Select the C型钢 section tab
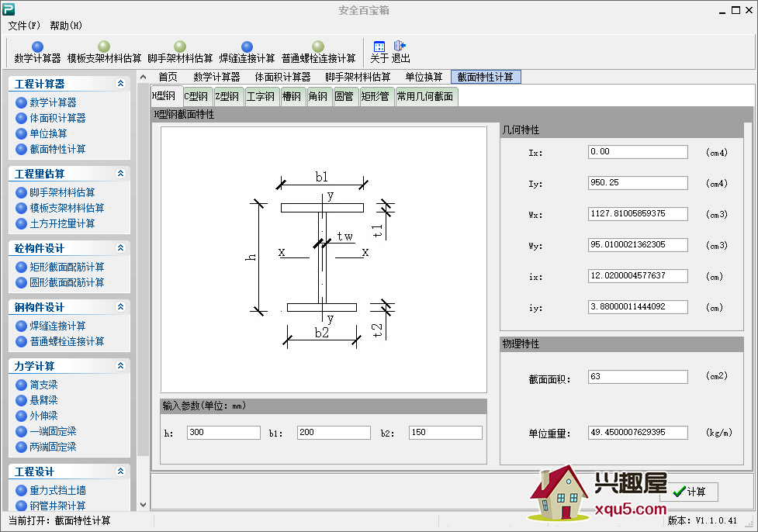 pyautogui.click(x=196, y=97)
